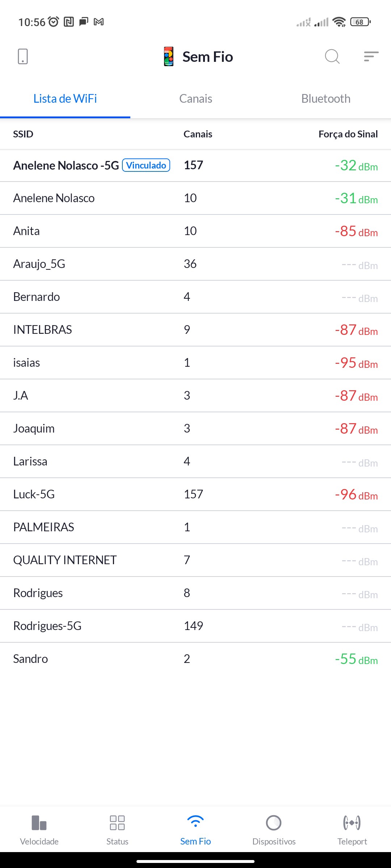Image resolution: width=391 pixels, height=868 pixels.
Task: Tap the phone device icon at top left
Action: coord(23,57)
